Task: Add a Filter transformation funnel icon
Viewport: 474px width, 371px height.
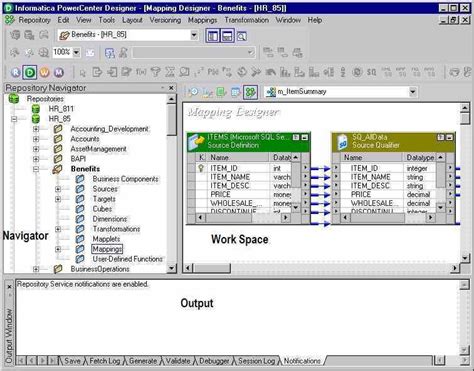Action: [155, 72]
